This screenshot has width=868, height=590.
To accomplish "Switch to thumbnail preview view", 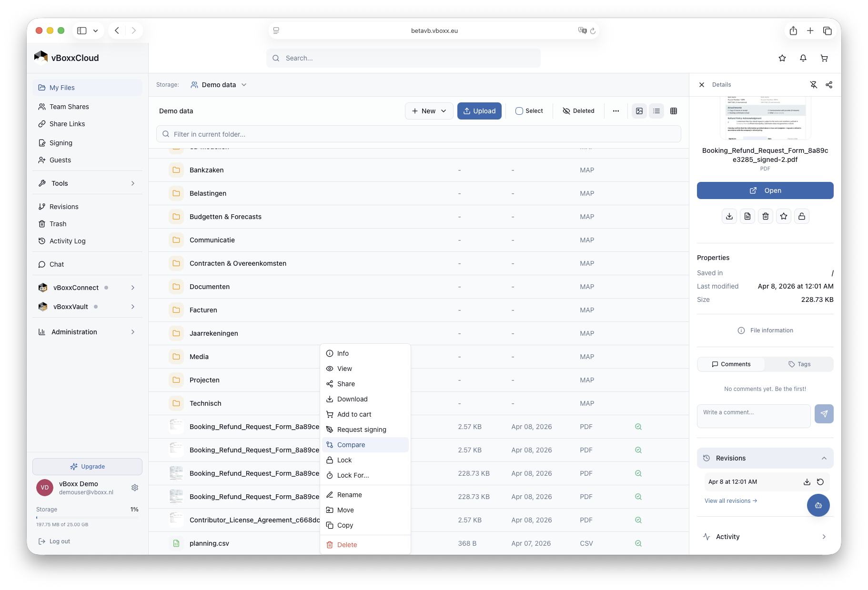I will point(639,111).
